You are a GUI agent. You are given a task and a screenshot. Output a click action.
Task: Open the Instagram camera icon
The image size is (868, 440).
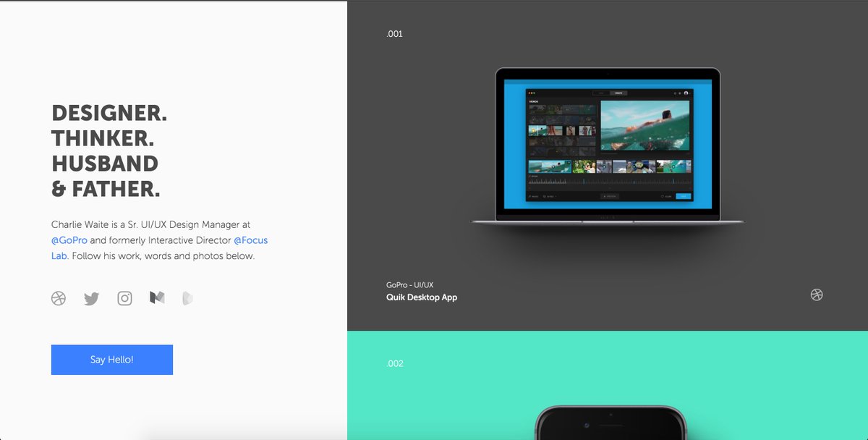(x=124, y=298)
